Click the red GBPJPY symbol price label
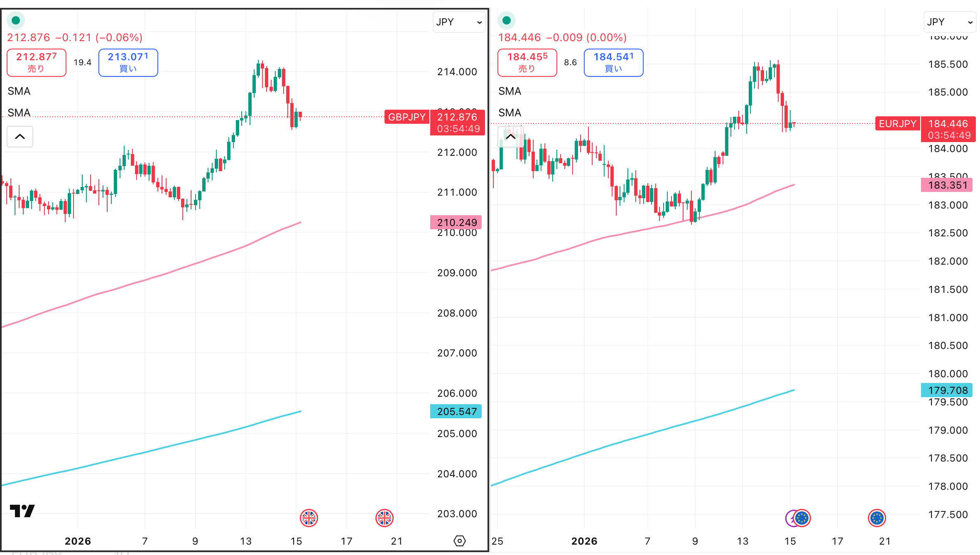The height and width of the screenshot is (555, 980). click(x=407, y=117)
